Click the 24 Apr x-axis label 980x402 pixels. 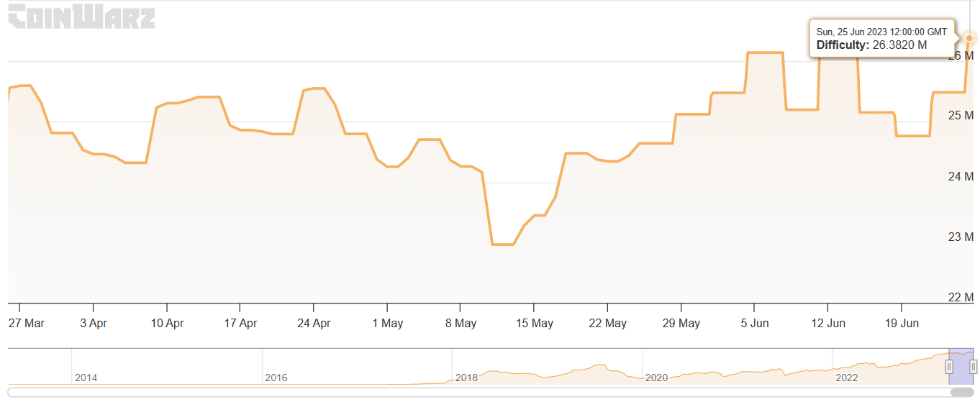click(314, 324)
